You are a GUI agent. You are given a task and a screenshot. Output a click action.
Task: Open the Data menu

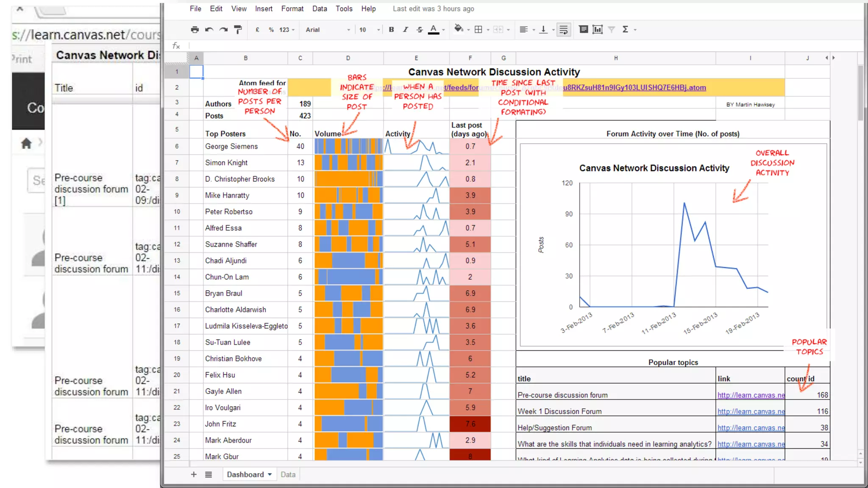click(x=320, y=8)
